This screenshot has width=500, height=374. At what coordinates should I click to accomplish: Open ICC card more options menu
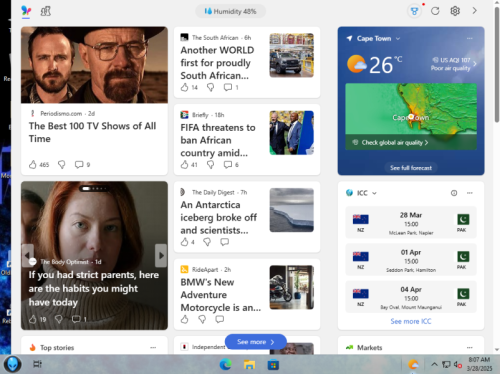tap(470, 193)
